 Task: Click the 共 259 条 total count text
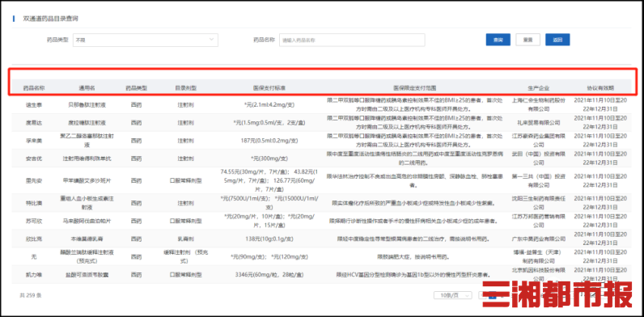pos(31,295)
